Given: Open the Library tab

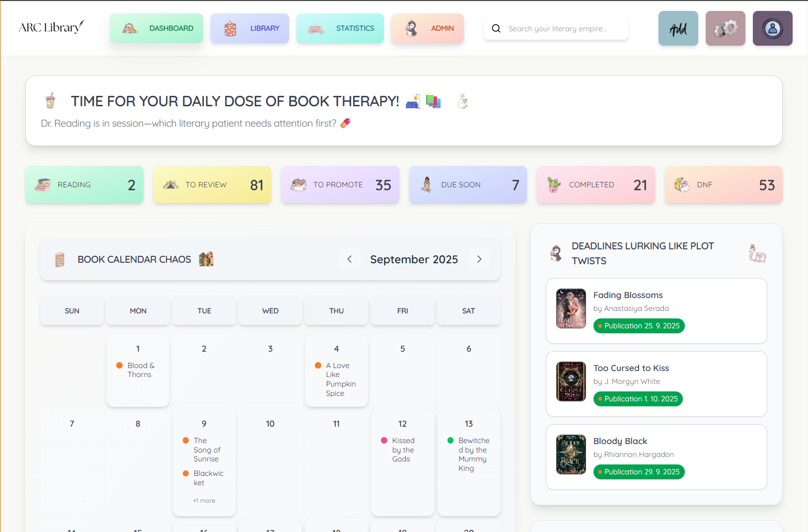Looking at the screenshot, I should pyautogui.click(x=250, y=28).
